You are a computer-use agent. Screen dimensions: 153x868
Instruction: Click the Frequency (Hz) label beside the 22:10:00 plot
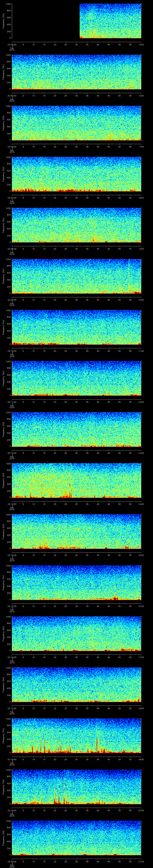pyautogui.click(x=3, y=327)
